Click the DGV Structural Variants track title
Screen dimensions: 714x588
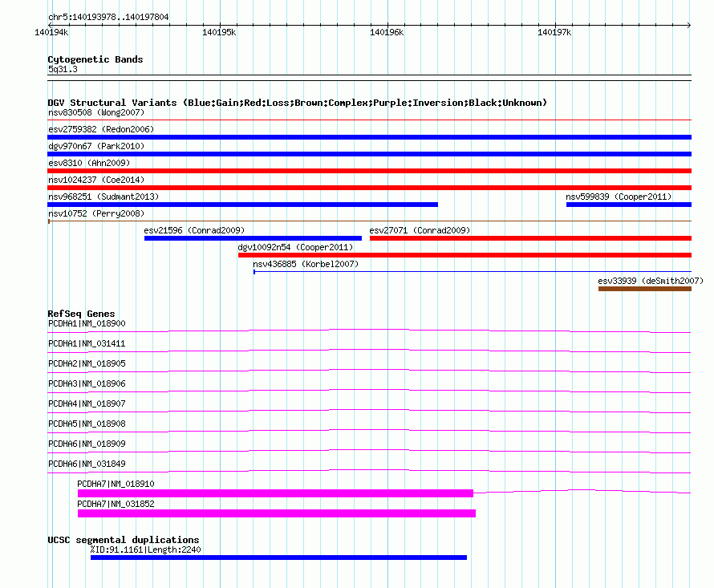[x=297, y=103]
